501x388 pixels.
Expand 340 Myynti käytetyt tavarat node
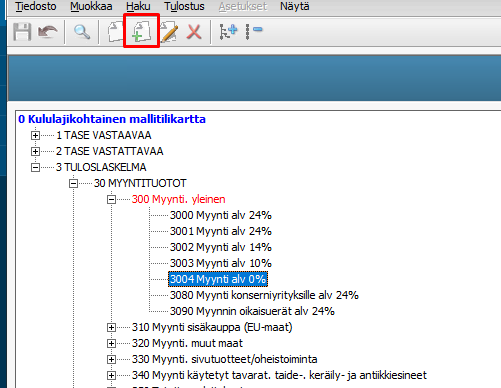coord(111,375)
